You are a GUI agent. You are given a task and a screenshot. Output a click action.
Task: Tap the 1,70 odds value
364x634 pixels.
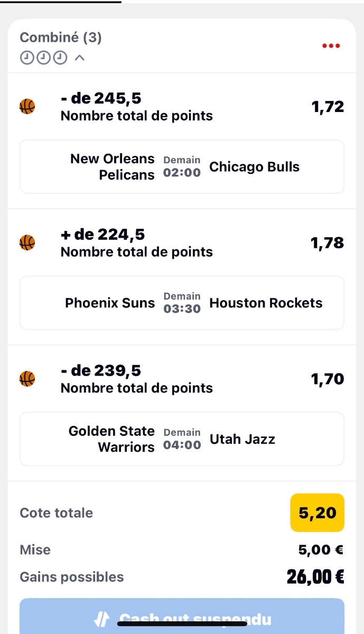coord(328,379)
